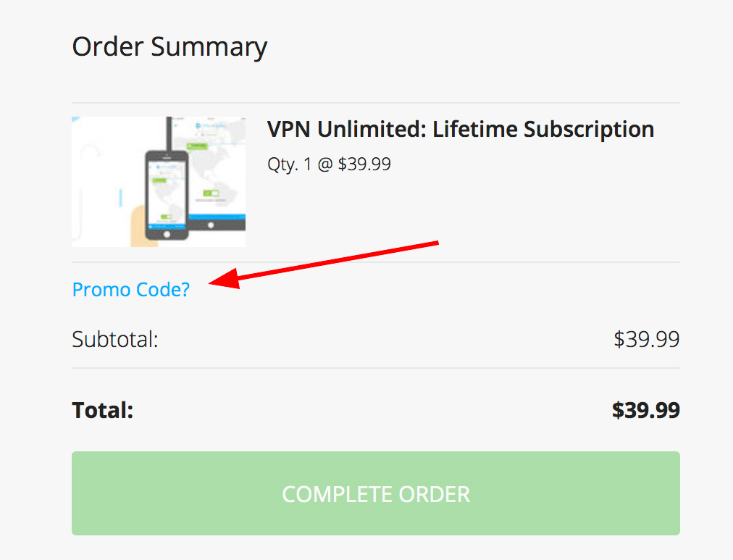Select the subtotal amount $39.99
Screen dimensions: 733x560
(647, 339)
